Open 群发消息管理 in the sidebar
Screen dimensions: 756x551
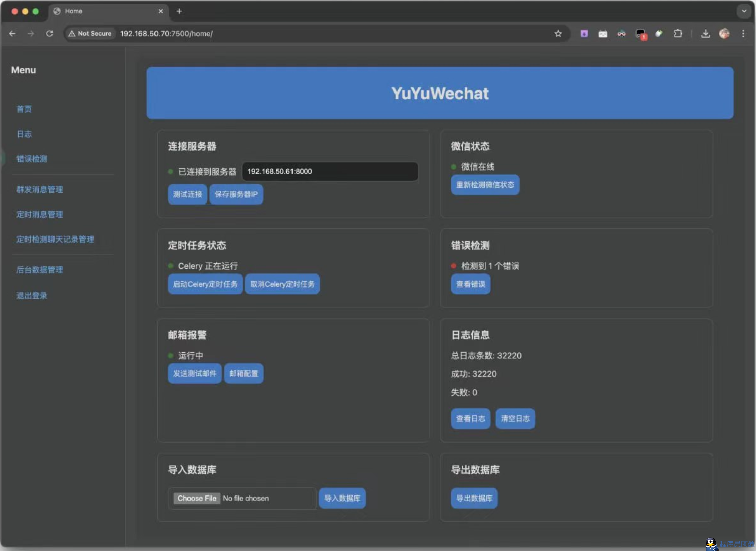pyautogui.click(x=40, y=189)
